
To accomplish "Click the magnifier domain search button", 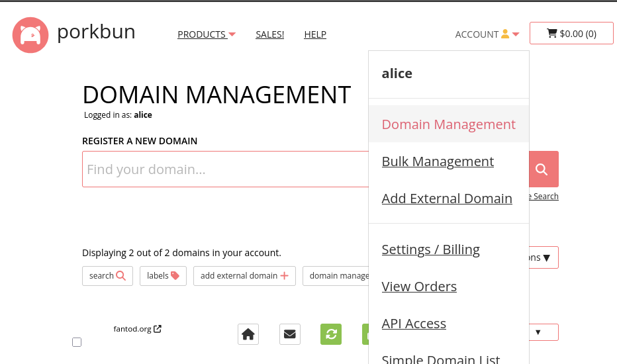I will pos(544,169).
